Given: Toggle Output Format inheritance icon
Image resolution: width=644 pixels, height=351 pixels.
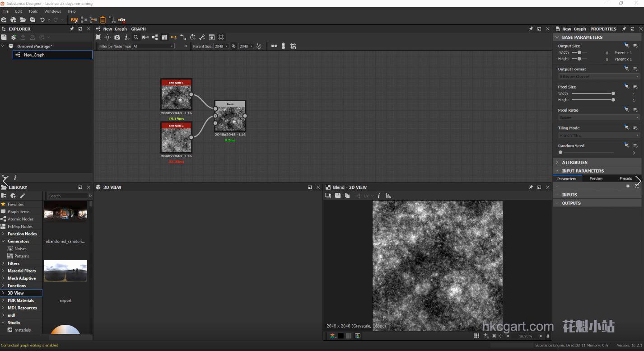Looking at the screenshot, I should point(626,69).
